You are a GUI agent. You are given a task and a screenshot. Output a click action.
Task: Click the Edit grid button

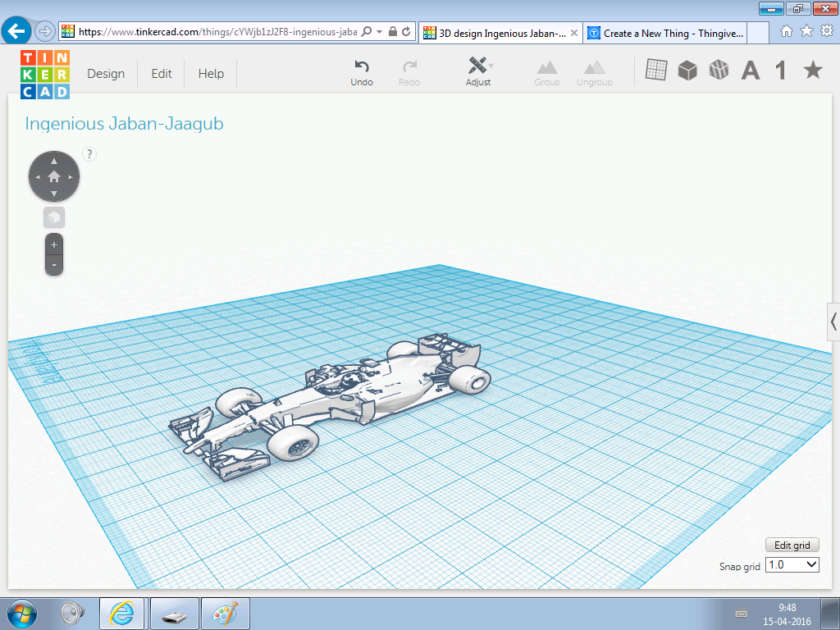[792, 545]
